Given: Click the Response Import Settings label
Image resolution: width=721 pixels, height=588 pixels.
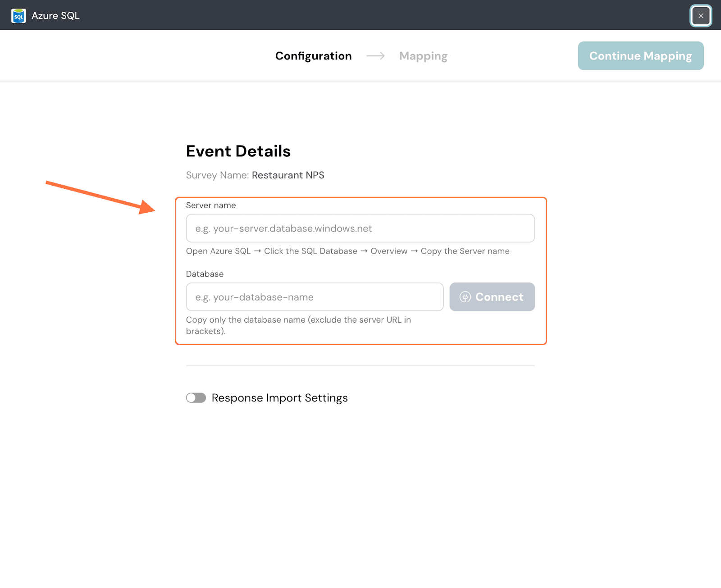Looking at the screenshot, I should [279, 398].
